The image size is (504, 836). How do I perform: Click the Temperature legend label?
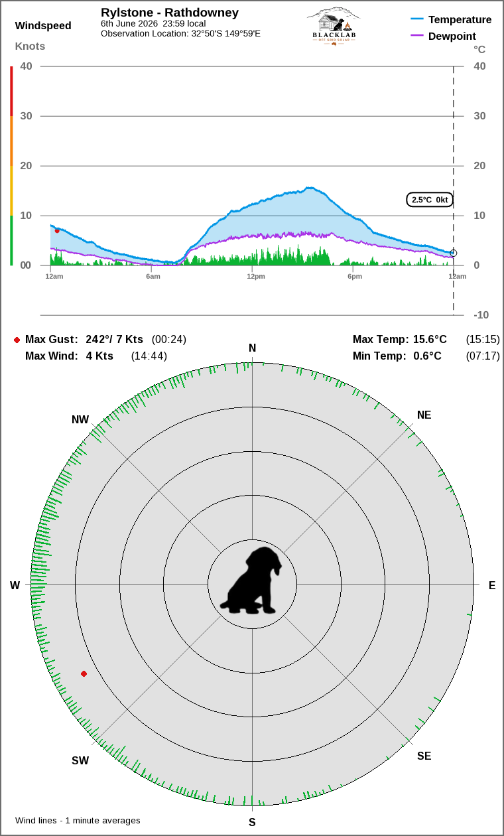tap(460, 20)
